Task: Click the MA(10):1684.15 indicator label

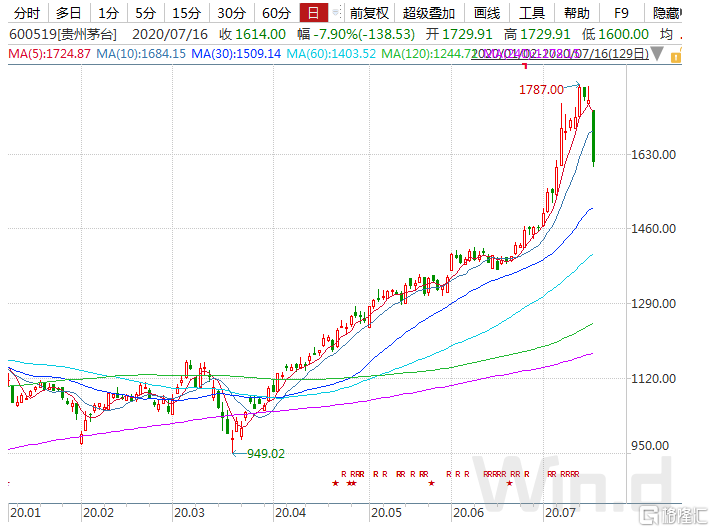Action: point(141,54)
